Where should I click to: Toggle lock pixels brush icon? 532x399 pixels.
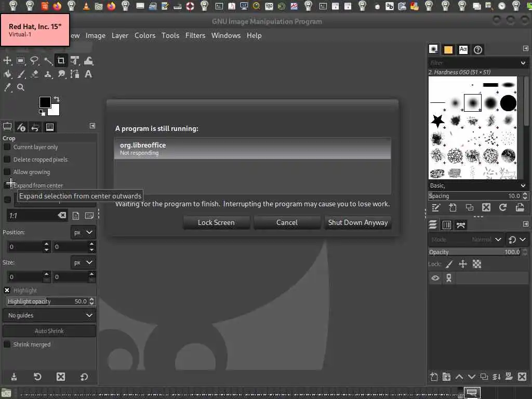click(449, 264)
